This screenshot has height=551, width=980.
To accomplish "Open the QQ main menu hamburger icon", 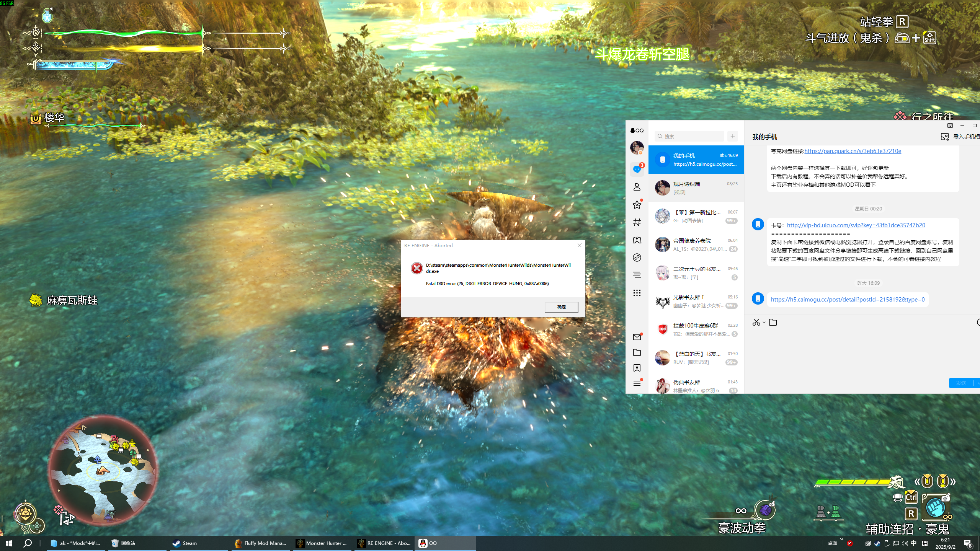I will tap(637, 383).
